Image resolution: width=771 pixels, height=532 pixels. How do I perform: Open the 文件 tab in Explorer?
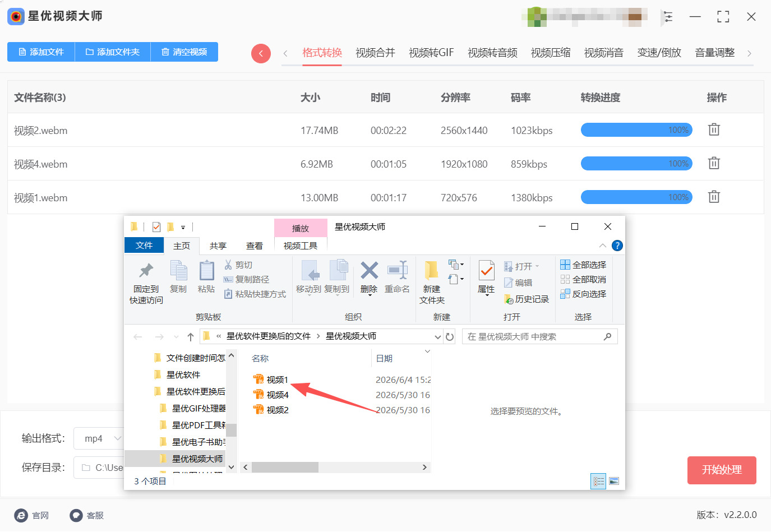click(x=144, y=246)
